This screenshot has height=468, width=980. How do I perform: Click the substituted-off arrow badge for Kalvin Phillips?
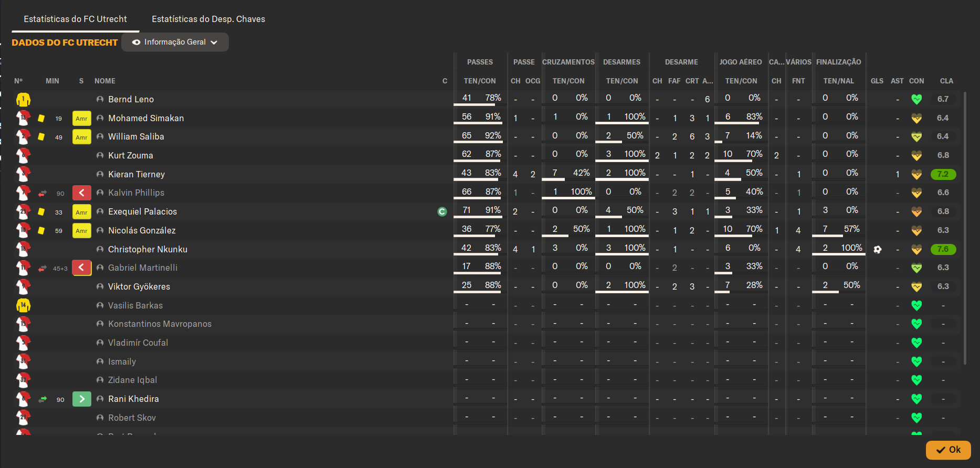81,193
